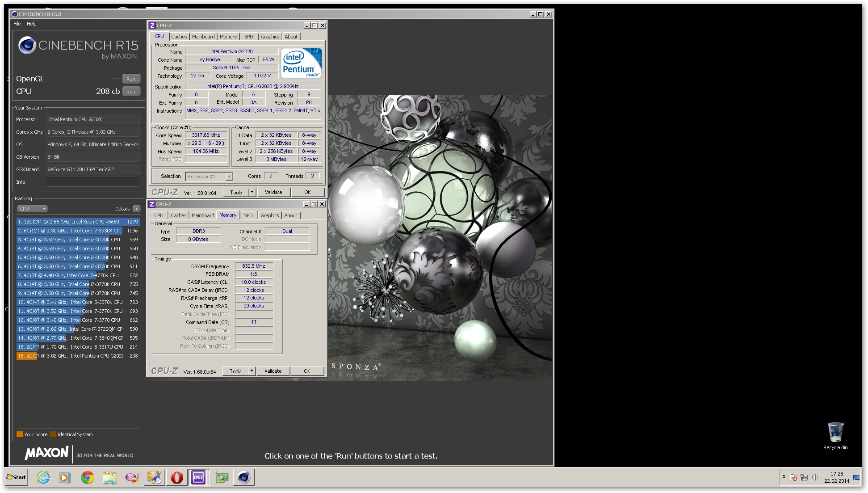Click the upper CPU-Z title bar icon
868x493 pixels.
click(x=152, y=25)
